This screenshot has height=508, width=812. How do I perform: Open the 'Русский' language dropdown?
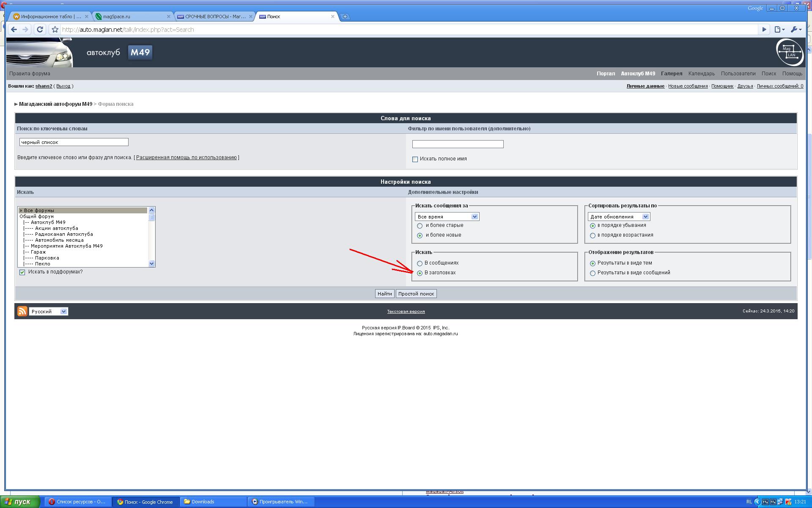pyautogui.click(x=49, y=312)
